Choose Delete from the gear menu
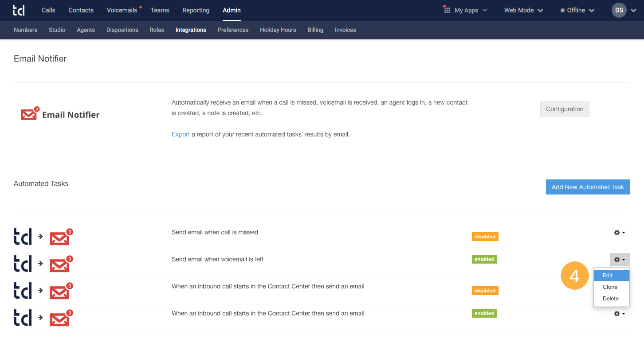The width and height of the screenshot is (644, 346). click(x=612, y=299)
